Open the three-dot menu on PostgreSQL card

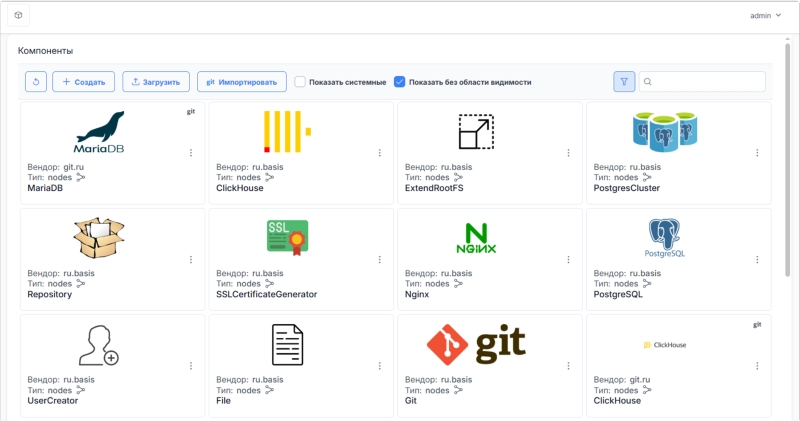tap(757, 259)
